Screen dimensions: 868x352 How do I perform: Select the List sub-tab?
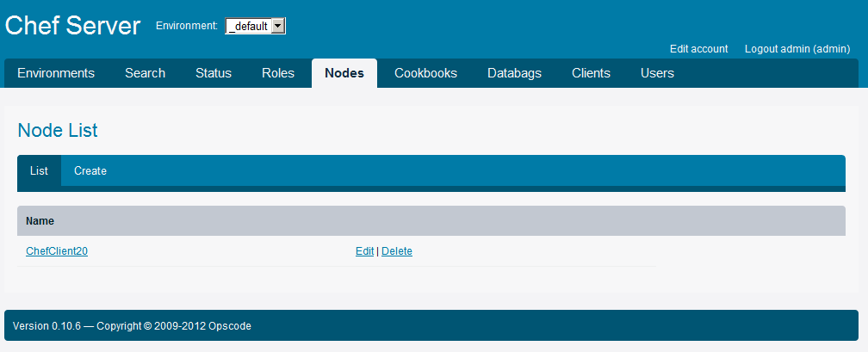coord(39,171)
